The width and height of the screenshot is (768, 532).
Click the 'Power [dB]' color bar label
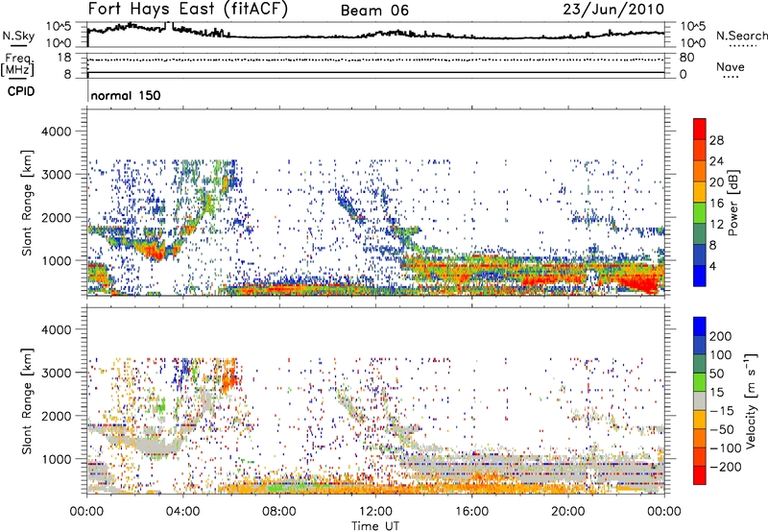[732, 203]
